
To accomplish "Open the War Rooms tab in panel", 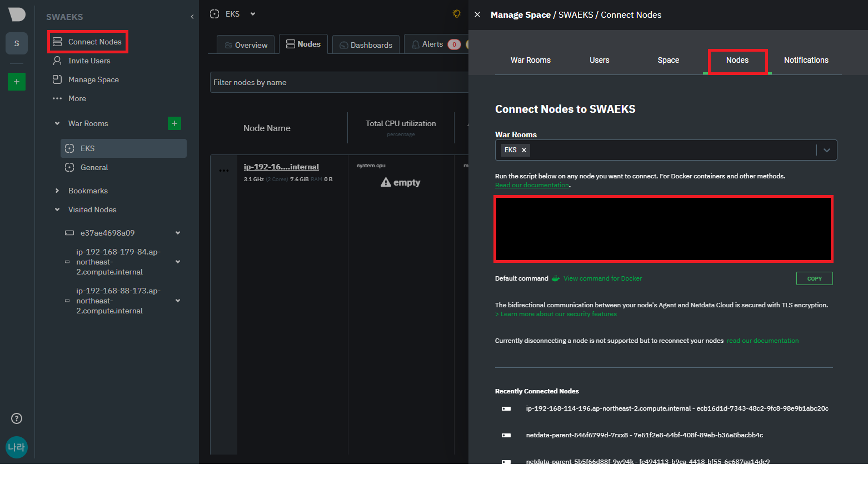I will (x=531, y=60).
